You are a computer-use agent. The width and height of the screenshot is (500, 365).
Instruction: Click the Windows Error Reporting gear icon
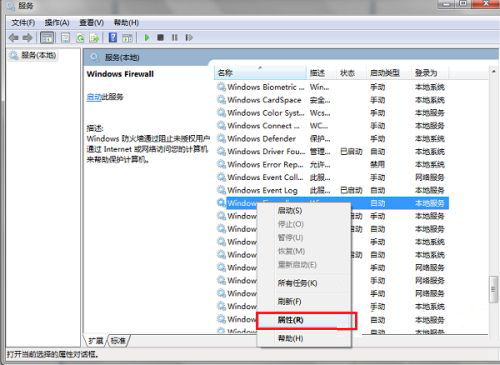pyautogui.click(x=221, y=164)
